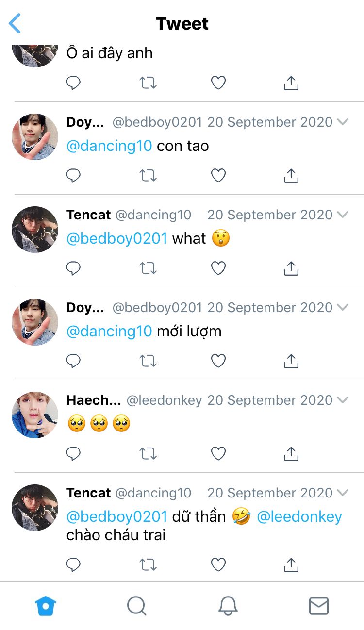Open the @leedonkey mention link
364x630 pixels.
299,517
